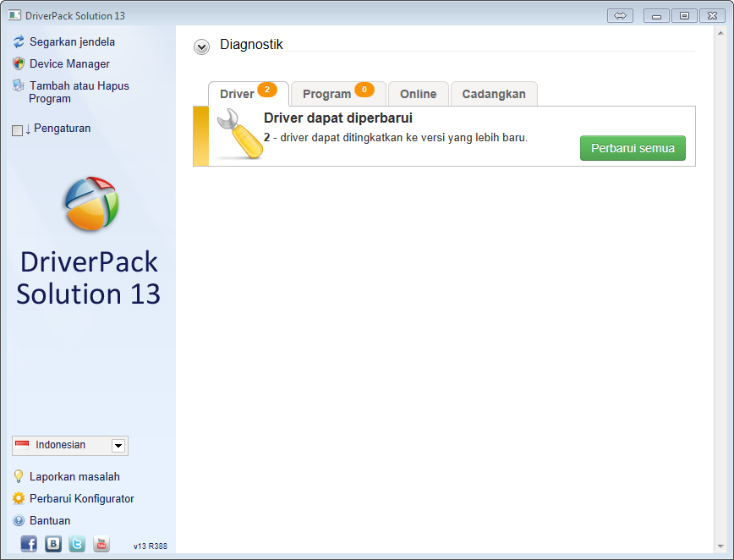Click the DriverPack title bar app icon
This screenshot has height=560, width=734.
(x=14, y=15)
